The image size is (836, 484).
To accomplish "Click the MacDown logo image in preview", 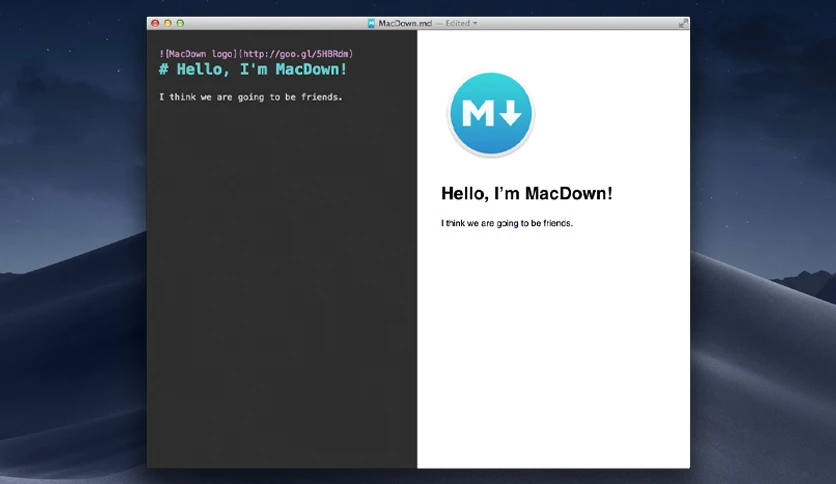I will [491, 114].
